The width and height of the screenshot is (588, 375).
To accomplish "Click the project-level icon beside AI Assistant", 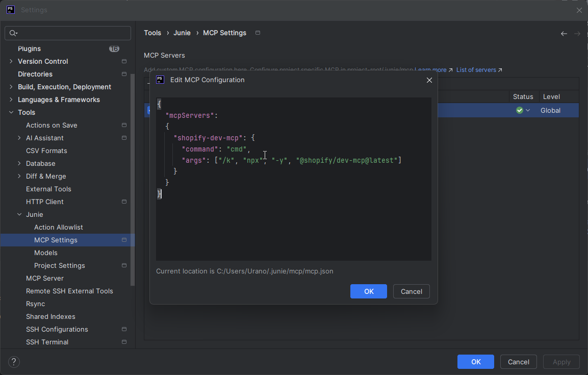I will (x=124, y=138).
